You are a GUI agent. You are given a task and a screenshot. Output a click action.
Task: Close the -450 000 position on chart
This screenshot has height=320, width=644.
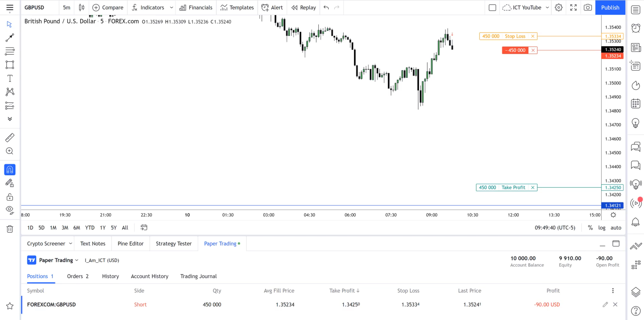(x=533, y=50)
